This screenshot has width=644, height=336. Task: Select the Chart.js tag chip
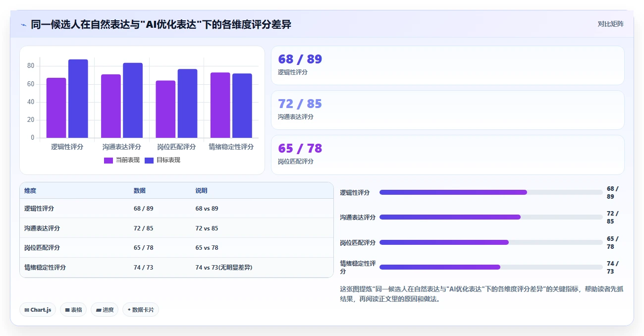pos(38,310)
